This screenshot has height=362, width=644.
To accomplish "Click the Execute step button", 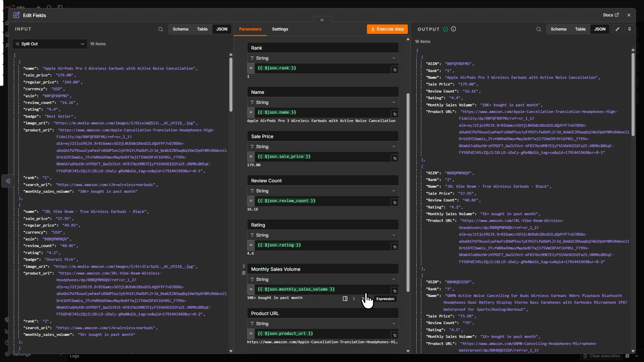I will [387, 29].
